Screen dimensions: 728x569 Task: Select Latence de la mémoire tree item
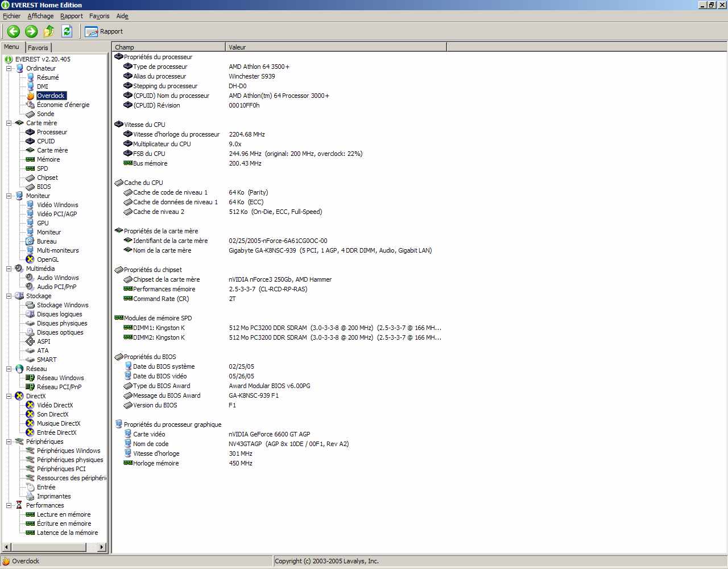pyautogui.click(x=68, y=533)
